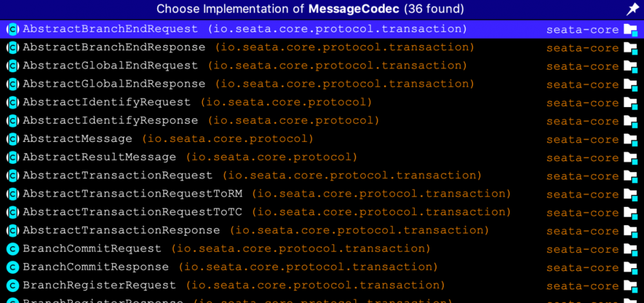Open AbstractIdentifyResponse implementation
Viewport: 644px width, 303px height.
110,121
